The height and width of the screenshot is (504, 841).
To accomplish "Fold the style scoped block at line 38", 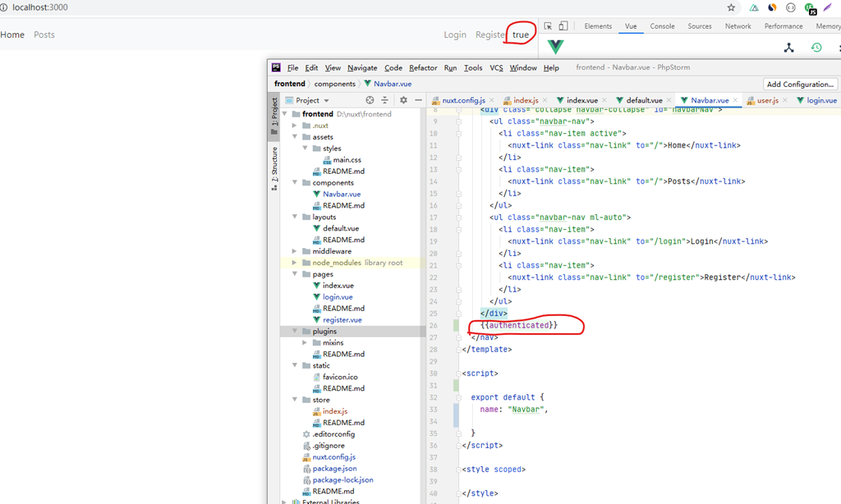I will (458, 470).
